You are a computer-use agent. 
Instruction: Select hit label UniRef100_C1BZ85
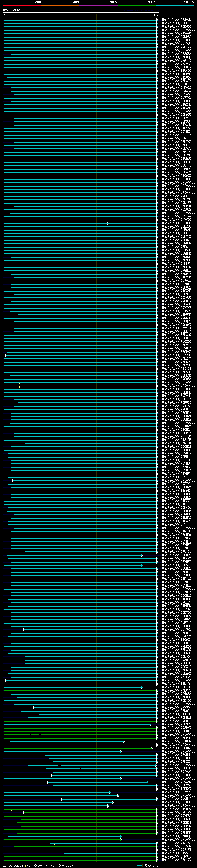177,226
